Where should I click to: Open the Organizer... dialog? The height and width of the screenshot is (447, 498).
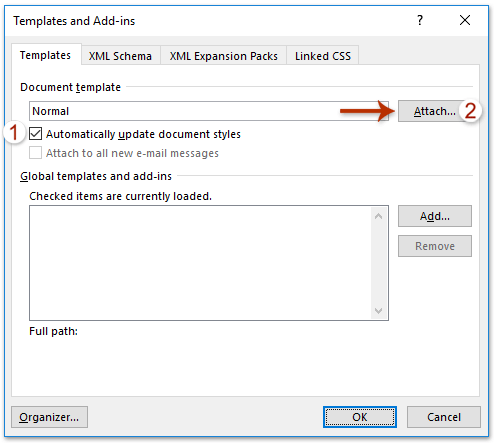[49, 417]
